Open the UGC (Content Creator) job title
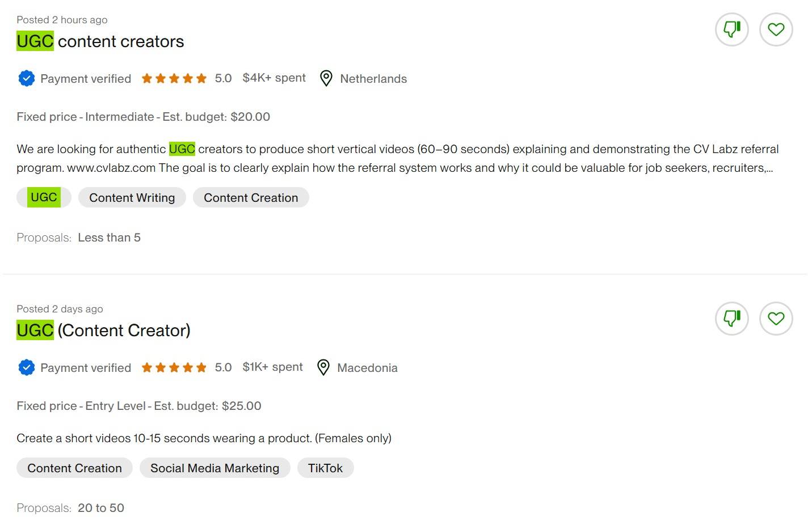The height and width of the screenshot is (521, 812). [103, 331]
